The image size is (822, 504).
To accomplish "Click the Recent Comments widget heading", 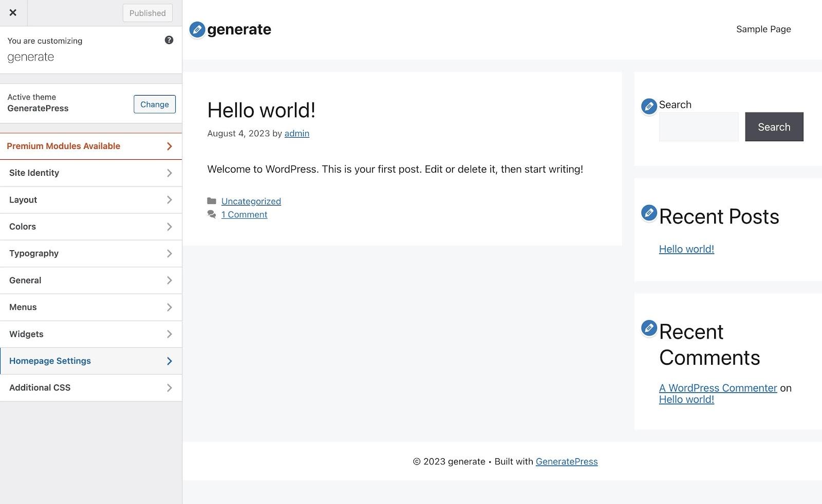I will (709, 345).
